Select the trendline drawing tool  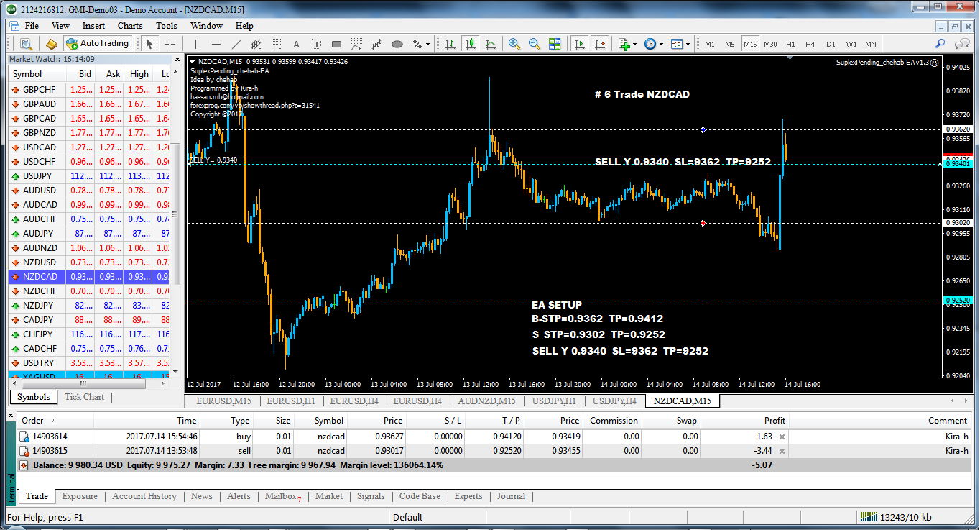pos(236,44)
